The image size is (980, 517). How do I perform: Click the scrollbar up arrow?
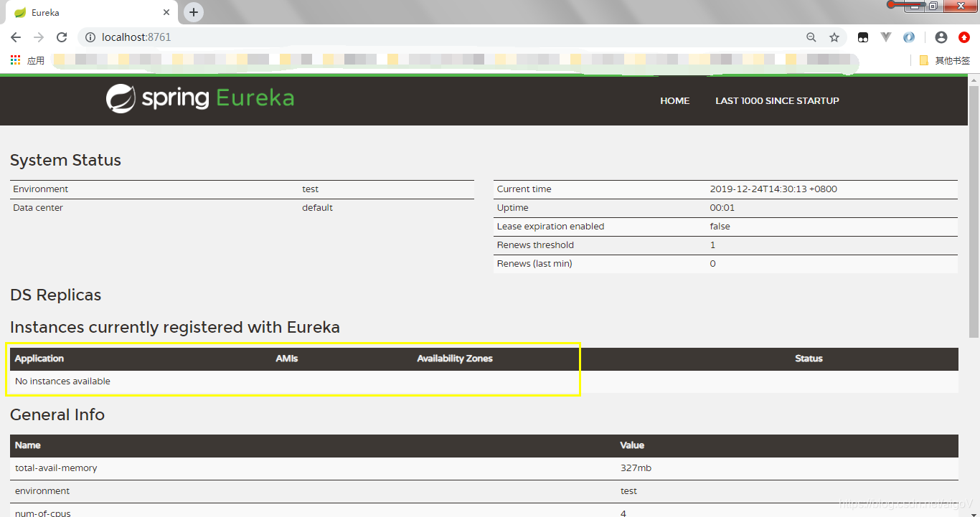coord(974,80)
